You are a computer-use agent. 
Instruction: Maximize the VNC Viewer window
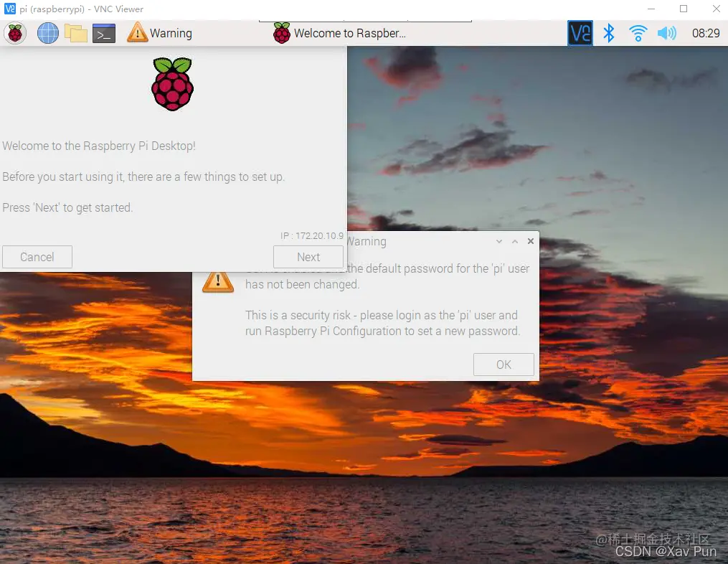click(684, 9)
